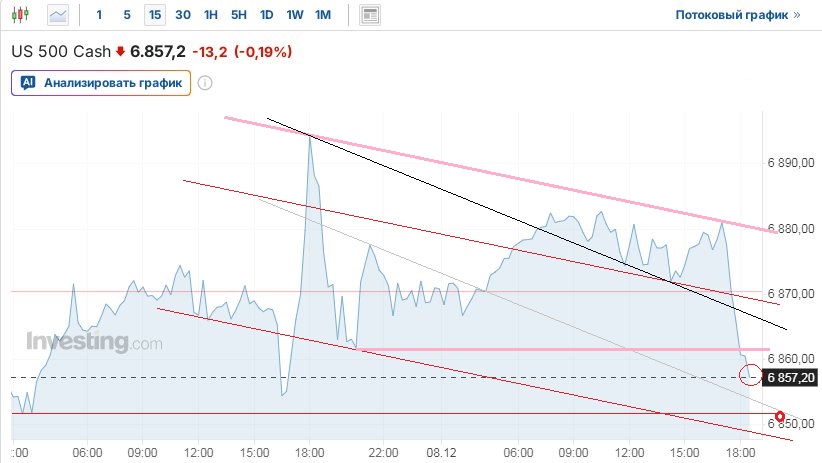The image size is (822, 463).
Task: Choose the 5H timeframe
Action: (x=238, y=15)
